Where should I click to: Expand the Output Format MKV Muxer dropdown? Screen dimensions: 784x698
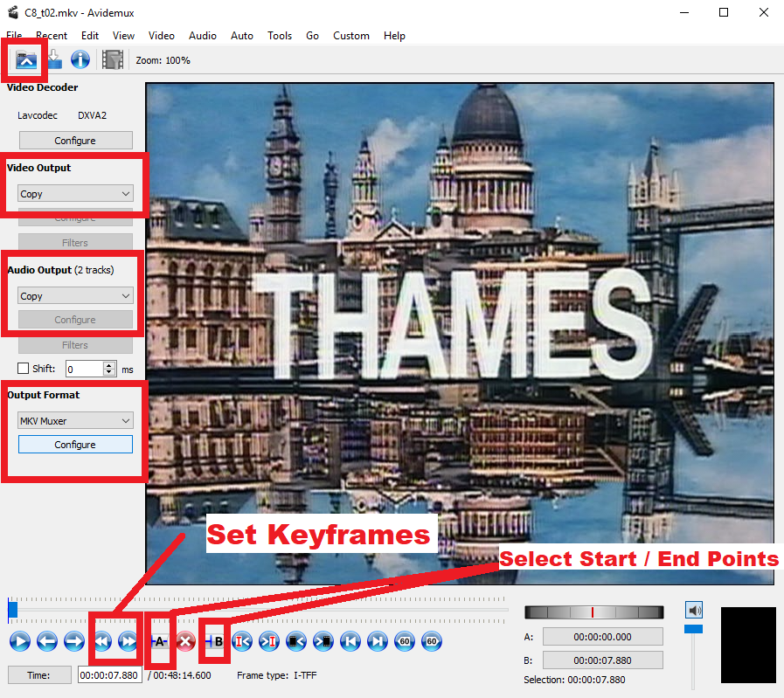(x=75, y=420)
